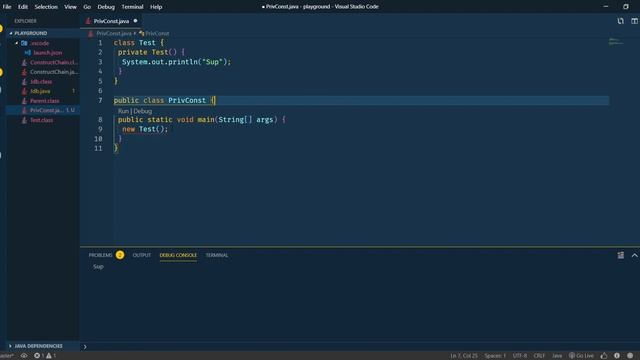This screenshot has height=360, width=640.
Task: Open the Edit menu
Action: (x=23, y=7)
